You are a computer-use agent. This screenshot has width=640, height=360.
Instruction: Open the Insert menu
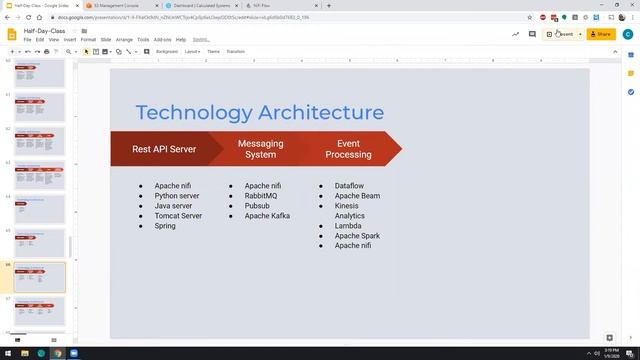[70, 40]
